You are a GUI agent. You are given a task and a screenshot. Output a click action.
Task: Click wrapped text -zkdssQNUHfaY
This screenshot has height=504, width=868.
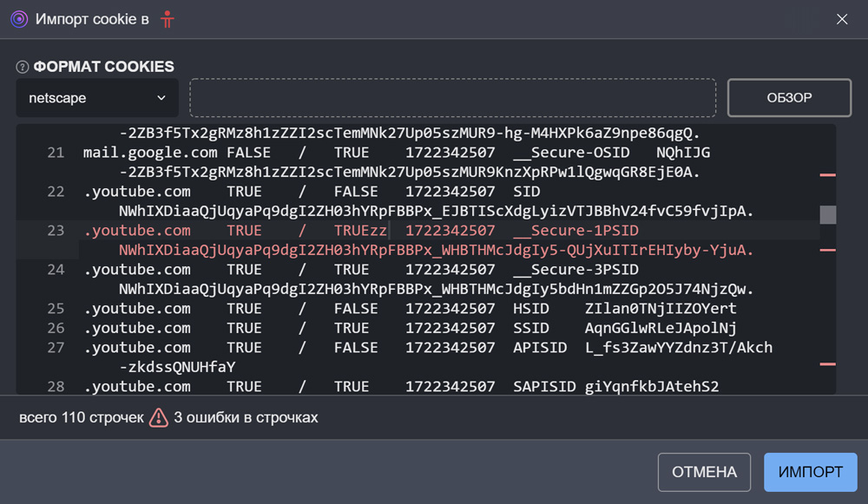(x=177, y=367)
